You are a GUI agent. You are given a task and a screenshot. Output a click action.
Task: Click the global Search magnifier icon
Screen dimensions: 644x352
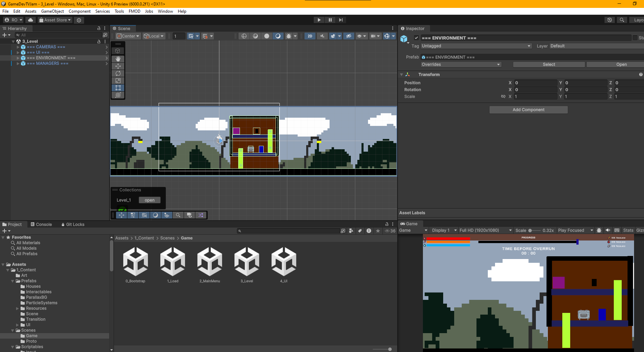point(622,20)
